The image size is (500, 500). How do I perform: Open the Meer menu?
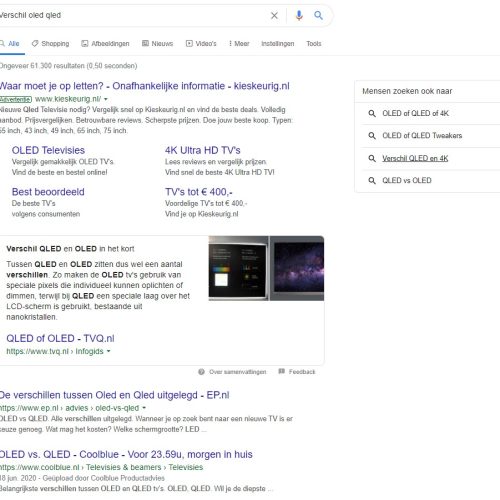(239, 44)
